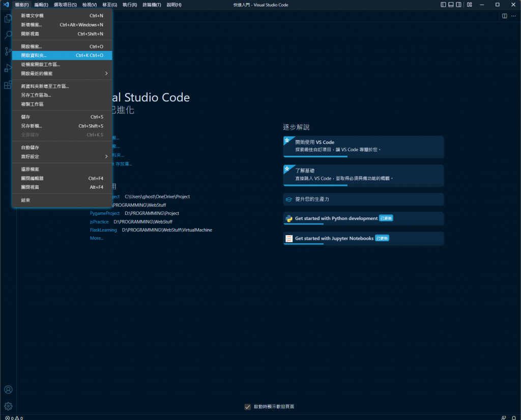The width and height of the screenshot is (521, 420).
Task: Open the 了解基礎 walkthrough
Action: click(x=363, y=175)
